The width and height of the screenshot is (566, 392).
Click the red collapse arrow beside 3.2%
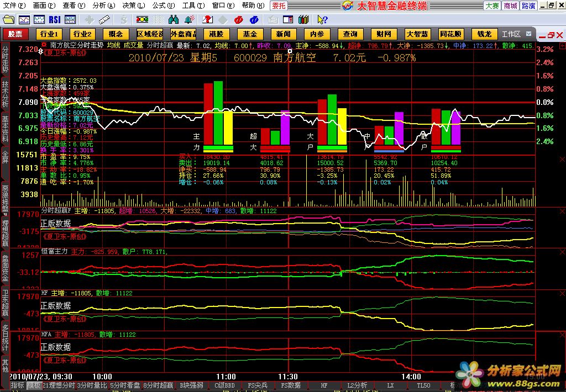(562, 46)
